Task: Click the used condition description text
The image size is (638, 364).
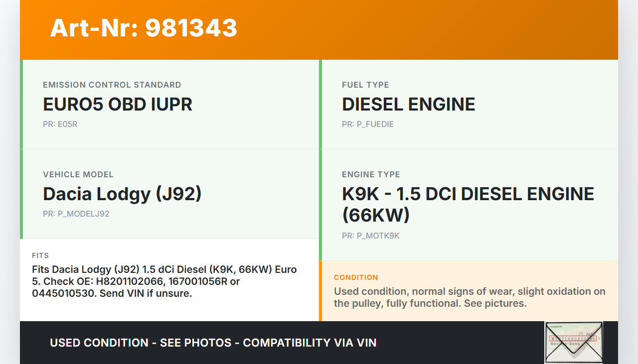Action: (470, 297)
